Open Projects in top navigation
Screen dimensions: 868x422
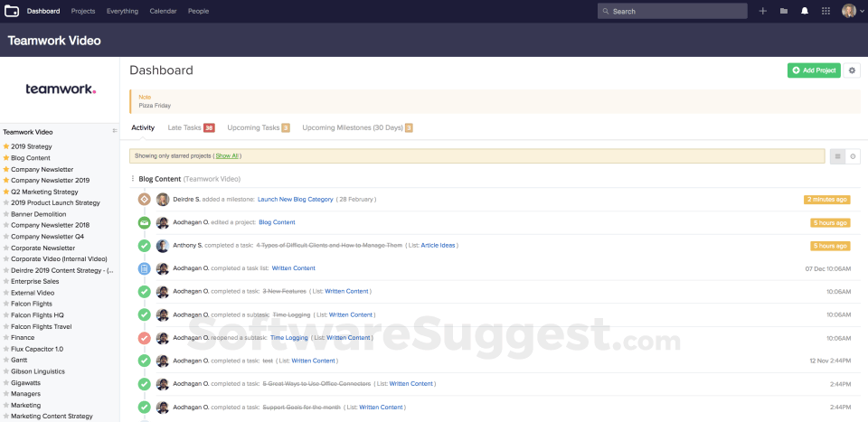[83, 11]
